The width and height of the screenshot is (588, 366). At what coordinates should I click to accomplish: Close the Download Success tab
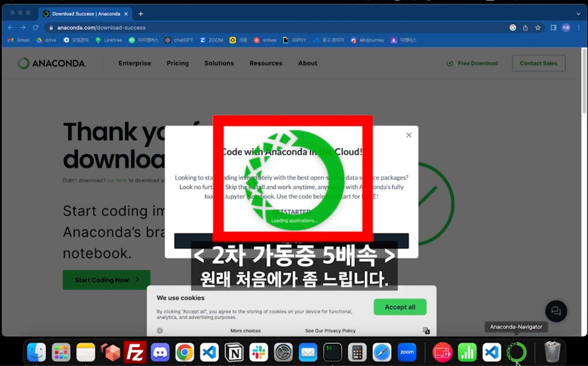pos(126,14)
